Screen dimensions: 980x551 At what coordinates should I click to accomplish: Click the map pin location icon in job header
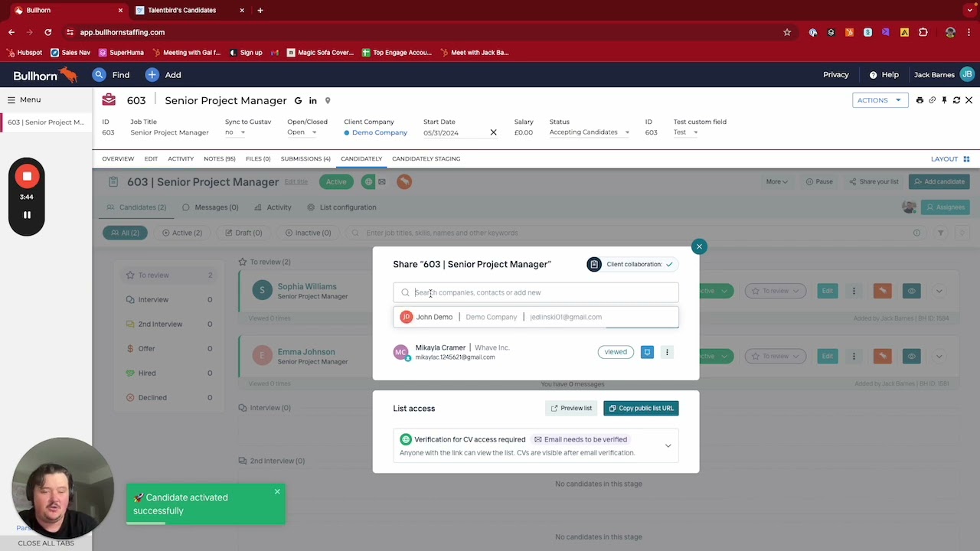pos(328,100)
